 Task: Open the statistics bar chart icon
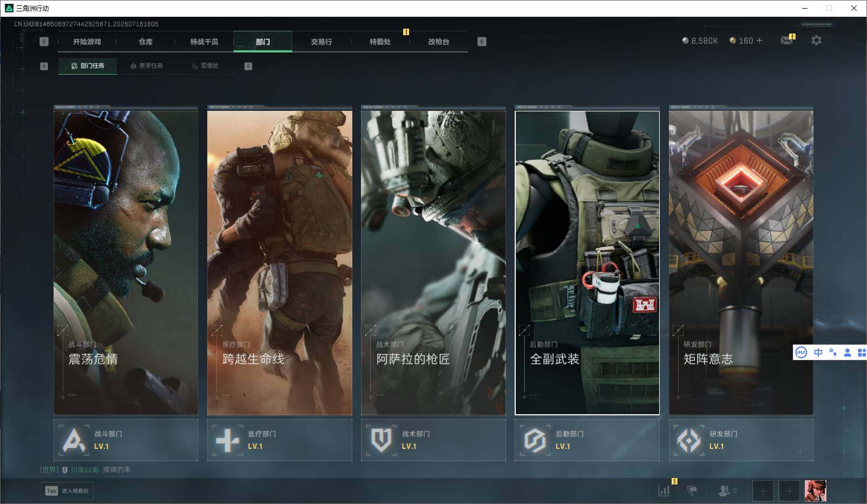(664, 491)
